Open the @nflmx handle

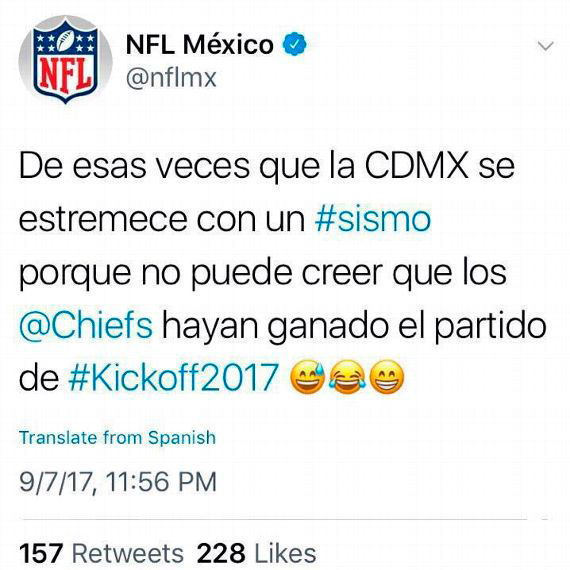171,77
